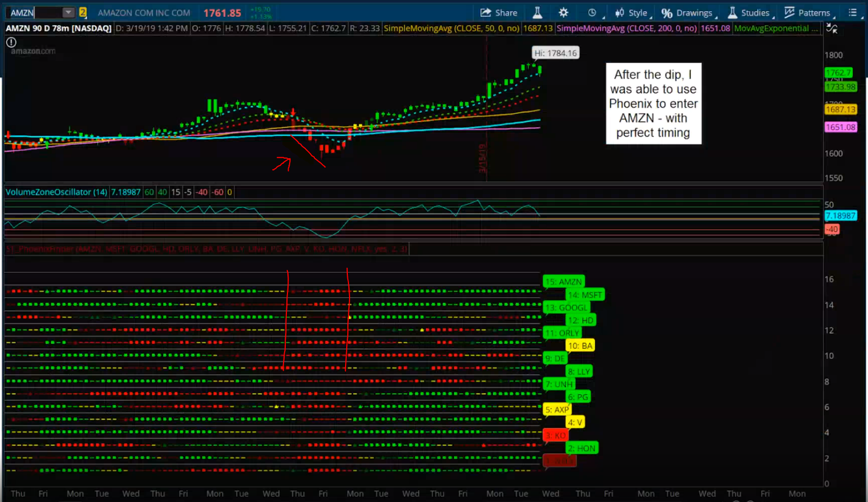Click the detach chart arrows icon top right

(832, 27)
